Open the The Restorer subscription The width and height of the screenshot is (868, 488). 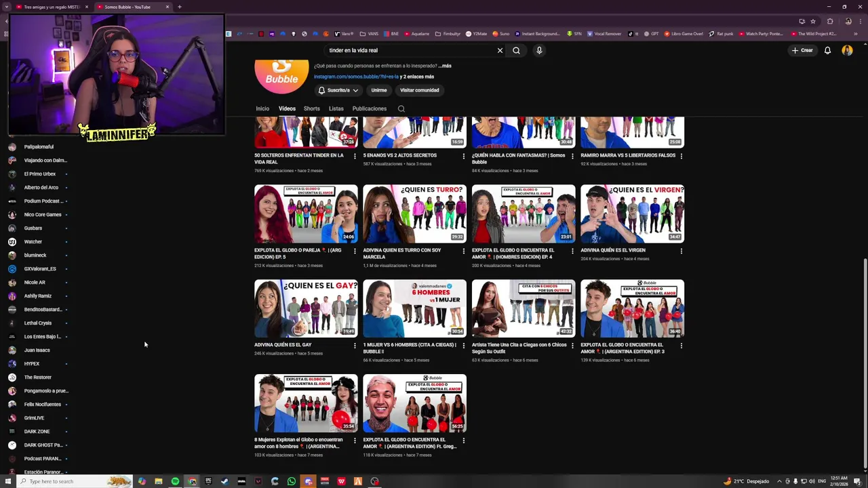coord(39,377)
